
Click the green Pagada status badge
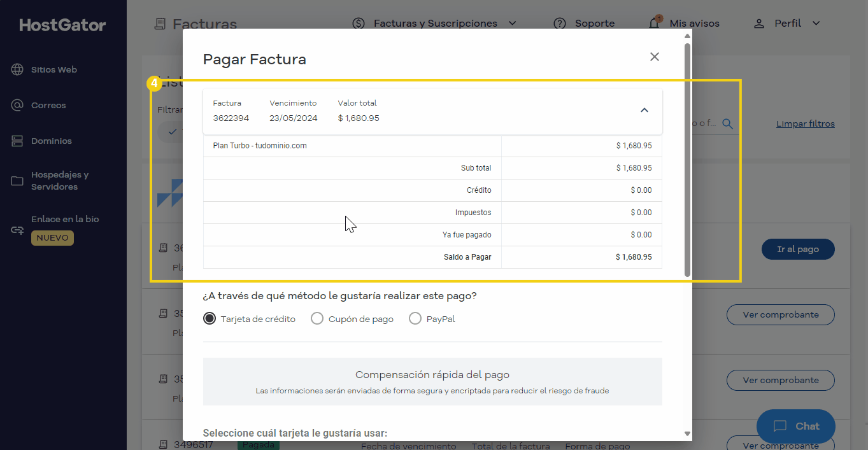pos(259,444)
